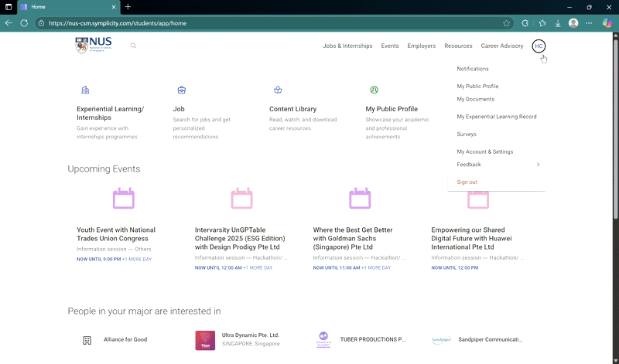Click the Content Library icon

coord(278,90)
